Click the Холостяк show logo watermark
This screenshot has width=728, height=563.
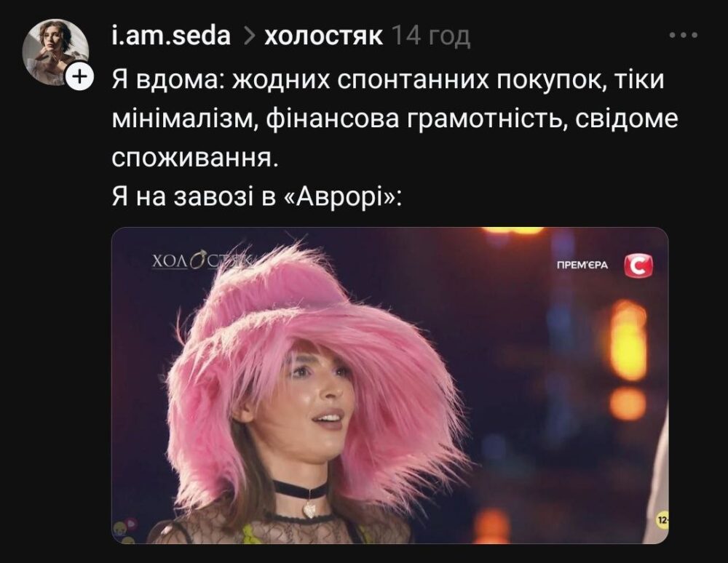(x=202, y=260)
